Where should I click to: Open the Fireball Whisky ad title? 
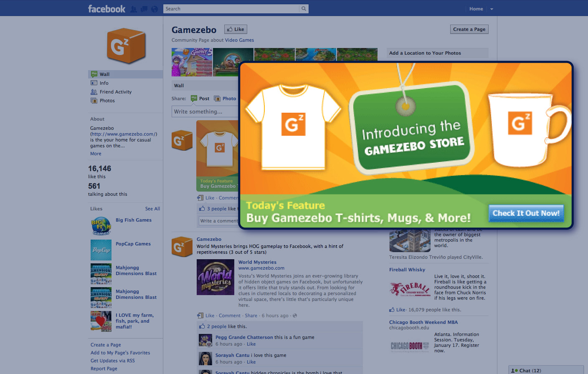tap(407, 270)
